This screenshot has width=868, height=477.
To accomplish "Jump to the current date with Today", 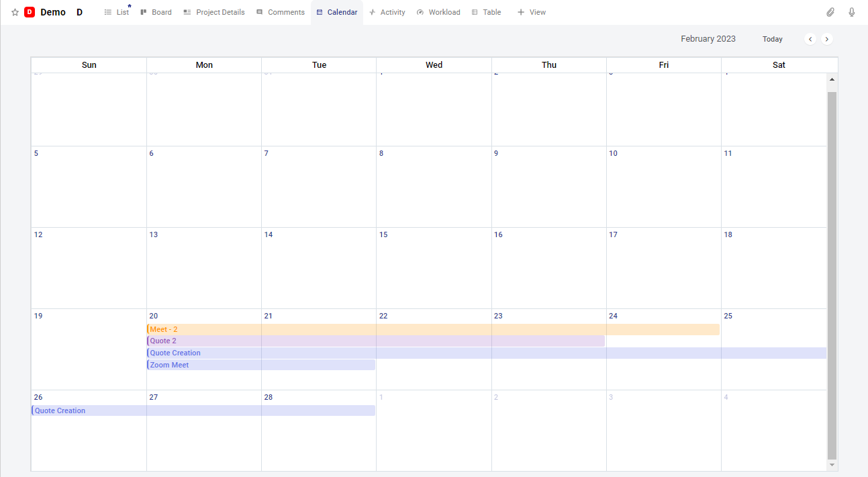I will click(x=772, y=39).
